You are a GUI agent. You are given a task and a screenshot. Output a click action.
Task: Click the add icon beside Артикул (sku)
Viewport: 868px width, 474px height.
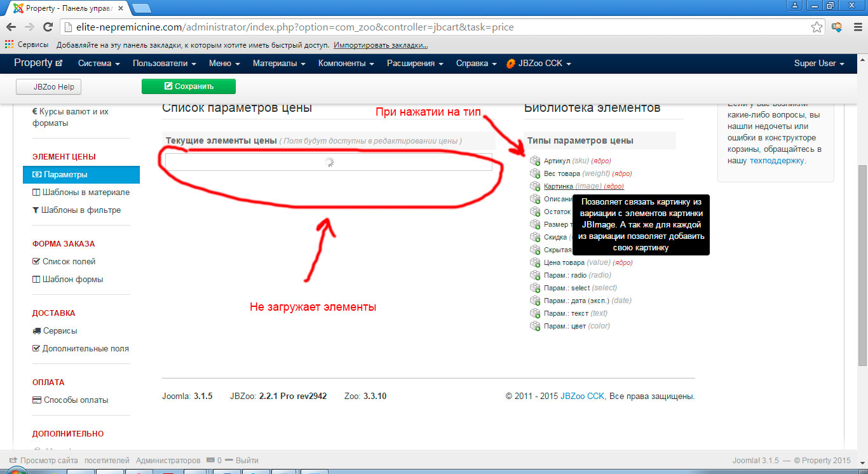click(535, 161)
